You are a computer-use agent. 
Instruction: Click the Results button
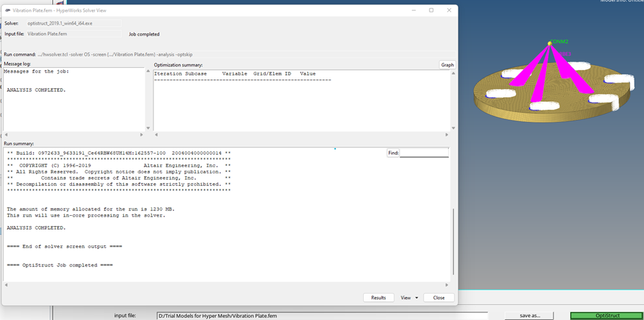click(x=378, y=298)
